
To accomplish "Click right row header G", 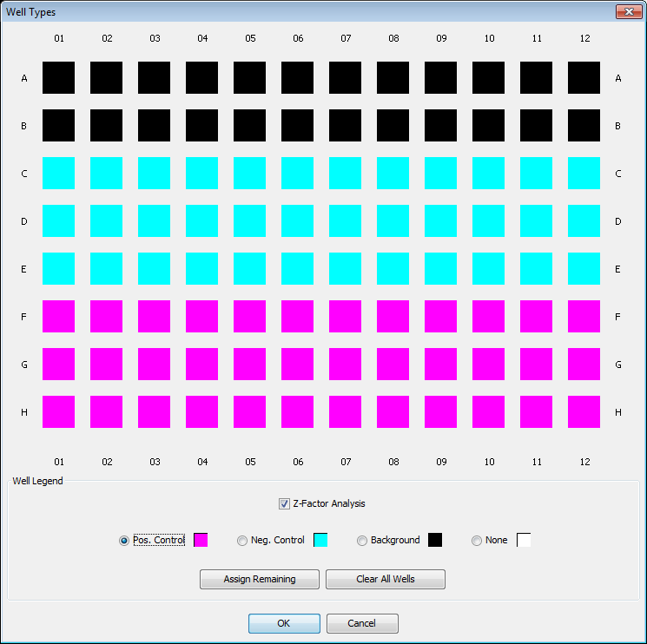I will [x=618, y=365].
